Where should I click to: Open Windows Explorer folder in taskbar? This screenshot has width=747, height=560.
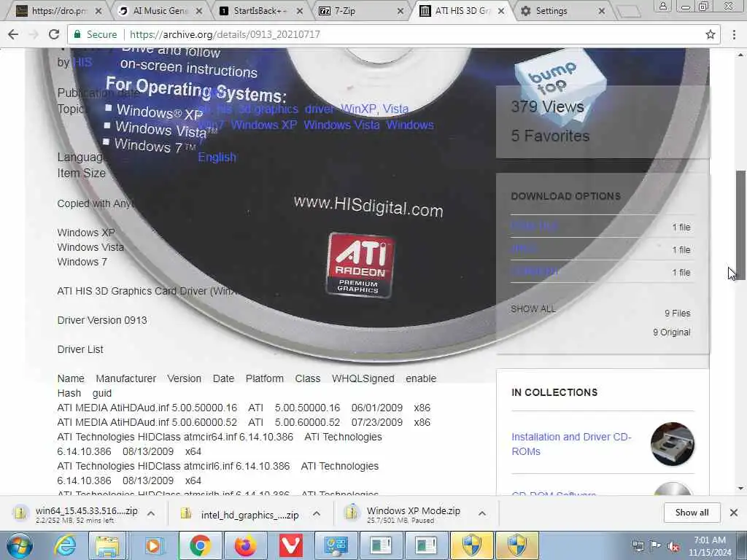(x=108, y=545)
